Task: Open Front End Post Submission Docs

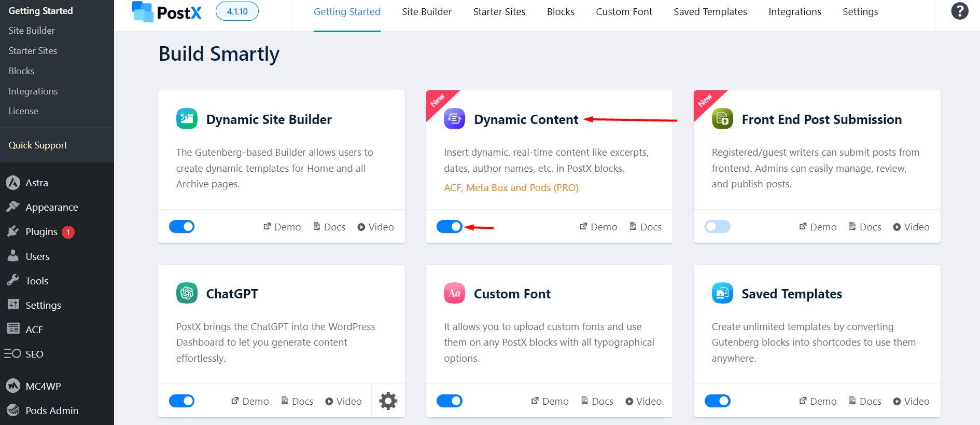Action: pyautogui.click(x=865, y=227)
